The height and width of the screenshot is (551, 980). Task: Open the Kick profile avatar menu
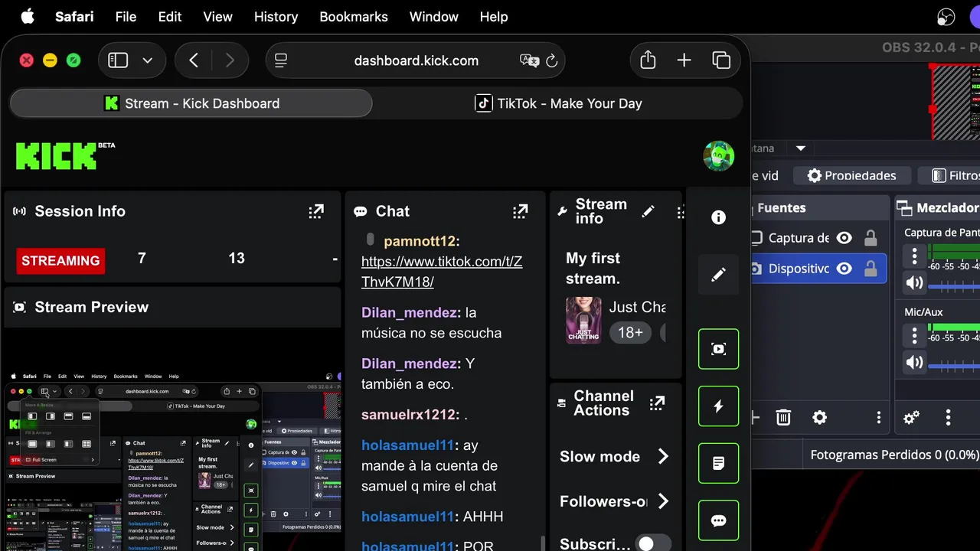pos(719,156)
